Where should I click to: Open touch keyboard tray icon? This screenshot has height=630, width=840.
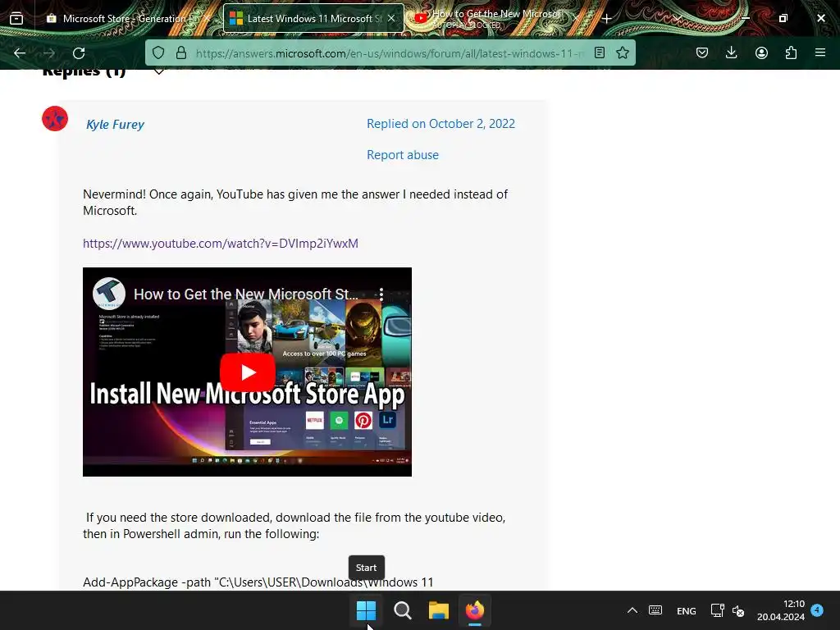(x=655, y=610)
